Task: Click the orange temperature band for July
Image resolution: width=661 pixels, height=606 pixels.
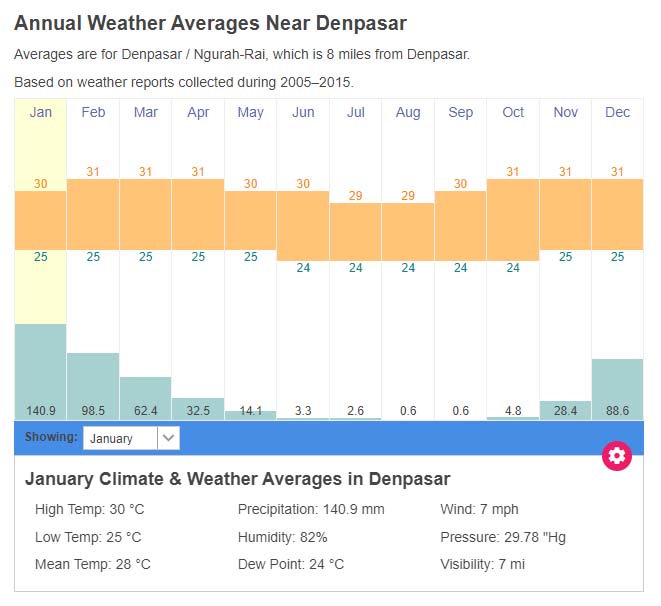Action: coord(356,231)
